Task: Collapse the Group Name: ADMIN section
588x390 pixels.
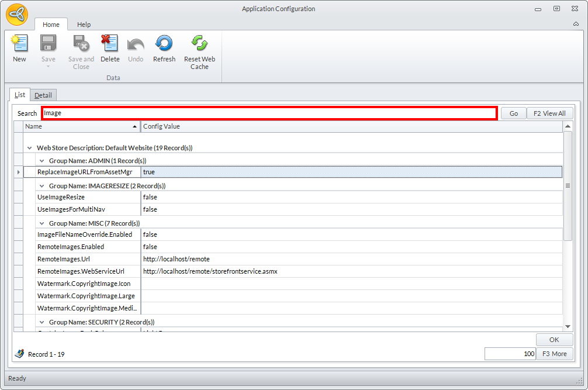Action: coord(41,161)
